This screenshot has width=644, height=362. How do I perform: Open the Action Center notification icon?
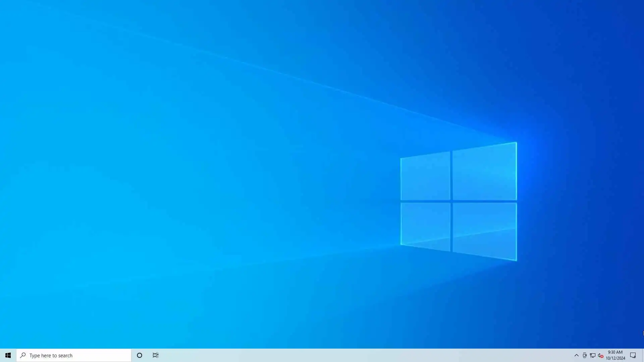click(x=633, y=355)
